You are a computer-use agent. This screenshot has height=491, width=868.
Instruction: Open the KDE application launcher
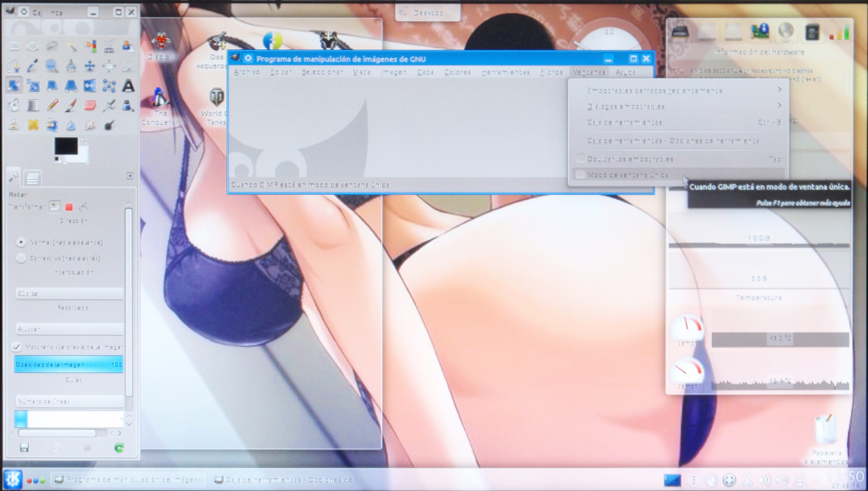click(13, 479)
